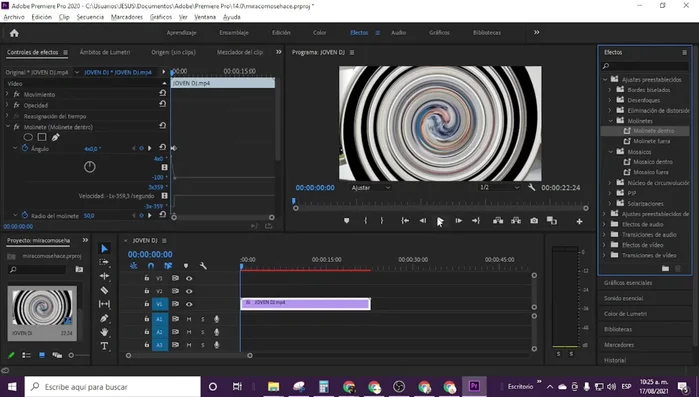Select the Type tool

(x=104, y=346)
